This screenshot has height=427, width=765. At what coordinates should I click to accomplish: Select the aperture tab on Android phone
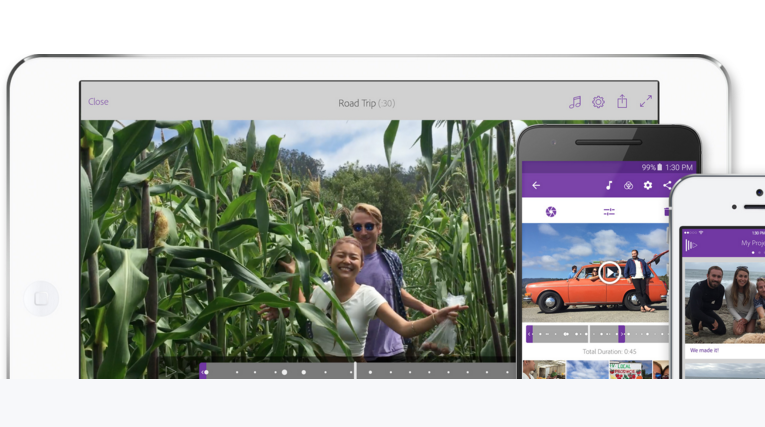click(551, 211)
